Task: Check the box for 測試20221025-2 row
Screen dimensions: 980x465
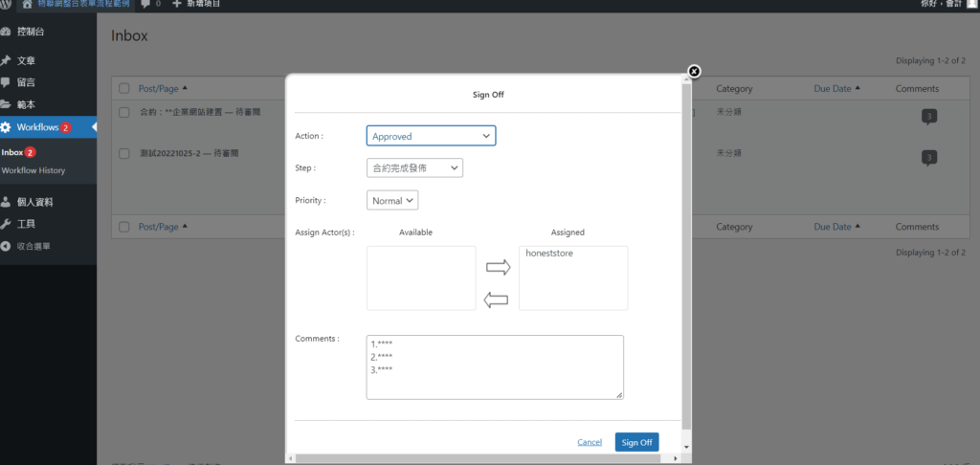Action: (124, 153)
